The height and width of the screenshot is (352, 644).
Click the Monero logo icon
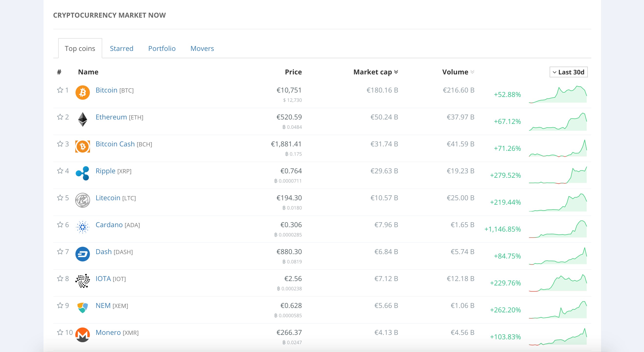[x=82, y=335]
